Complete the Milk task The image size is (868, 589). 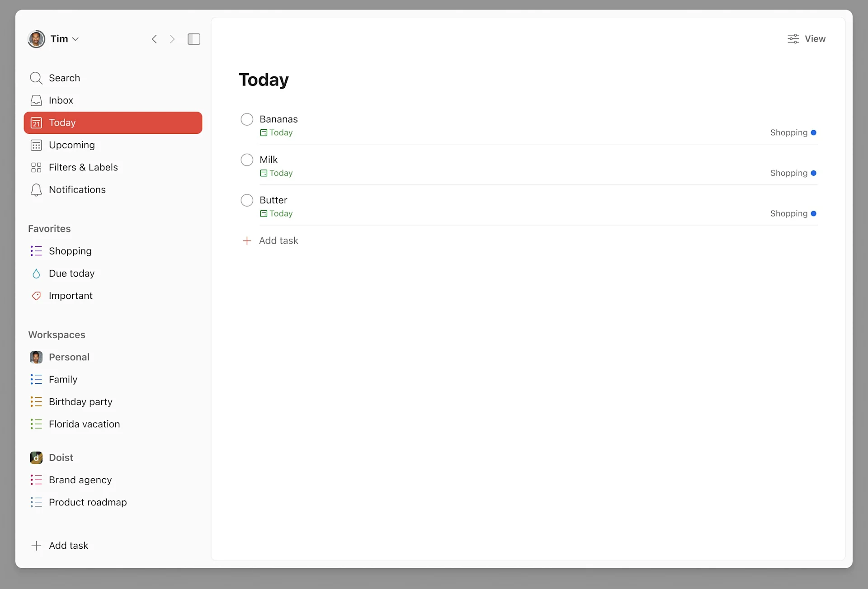(247, 160)
